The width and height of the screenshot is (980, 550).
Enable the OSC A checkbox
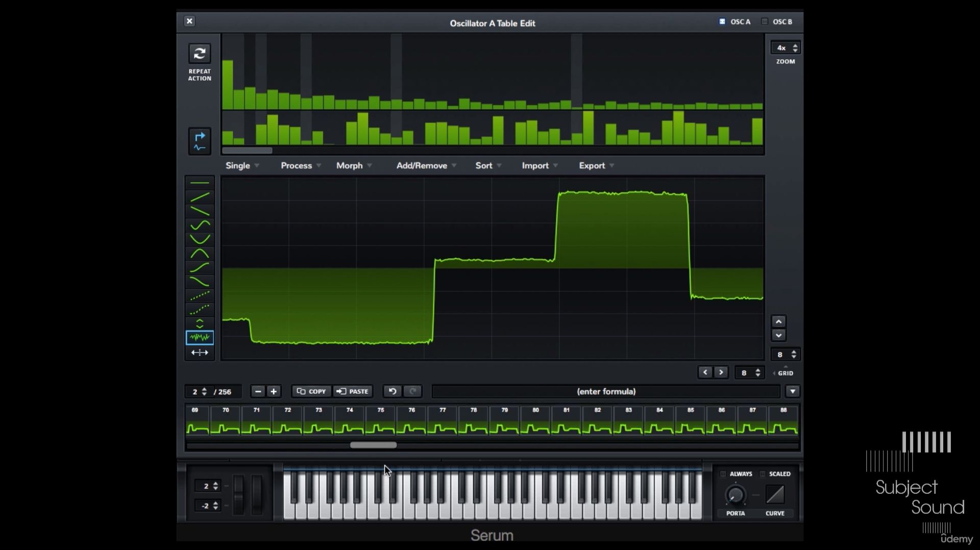[722, 21]
